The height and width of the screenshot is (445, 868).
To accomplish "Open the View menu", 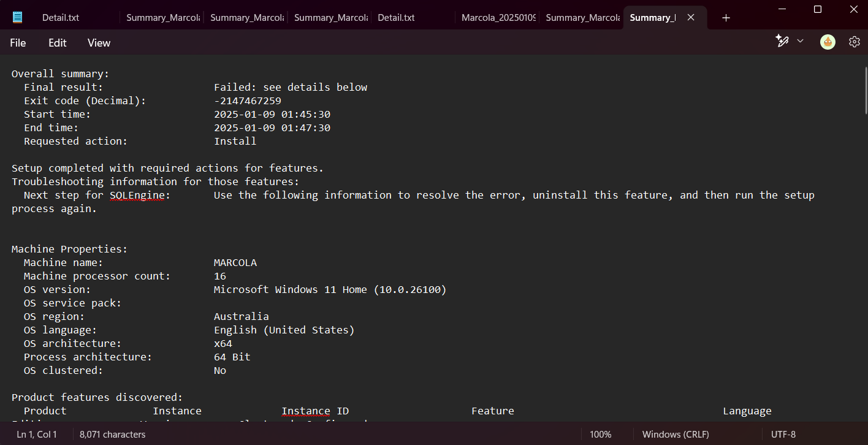I will click(x=99, y=42).
